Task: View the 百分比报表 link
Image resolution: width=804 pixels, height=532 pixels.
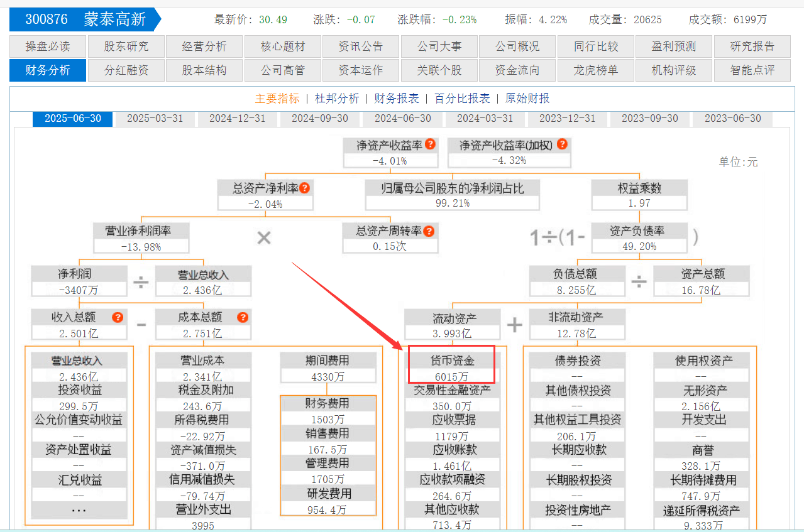Action: [462, 99]
